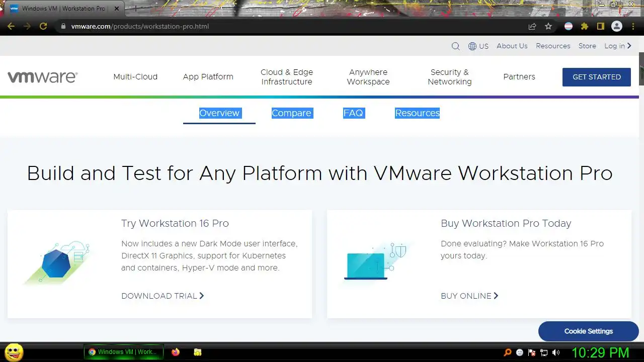Open the striped flag extension icon
Image resolution: width=644 pixels, height=362 pixels.
(569, 26)
